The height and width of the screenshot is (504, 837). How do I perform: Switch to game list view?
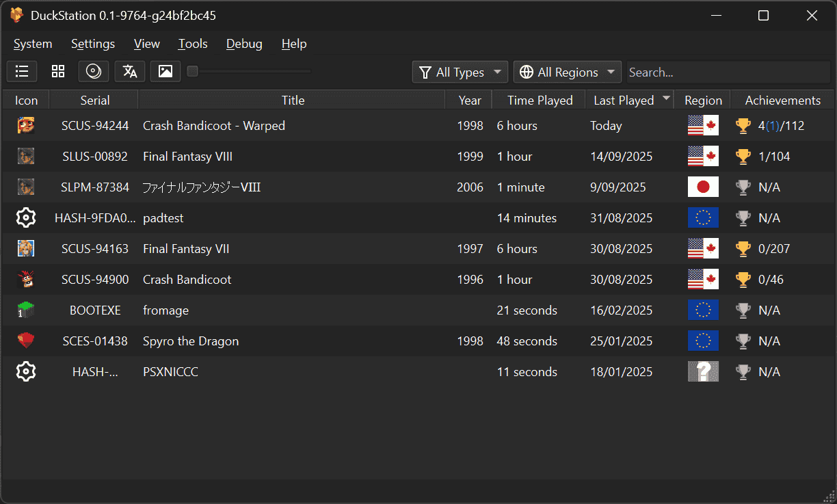point(22,71)
